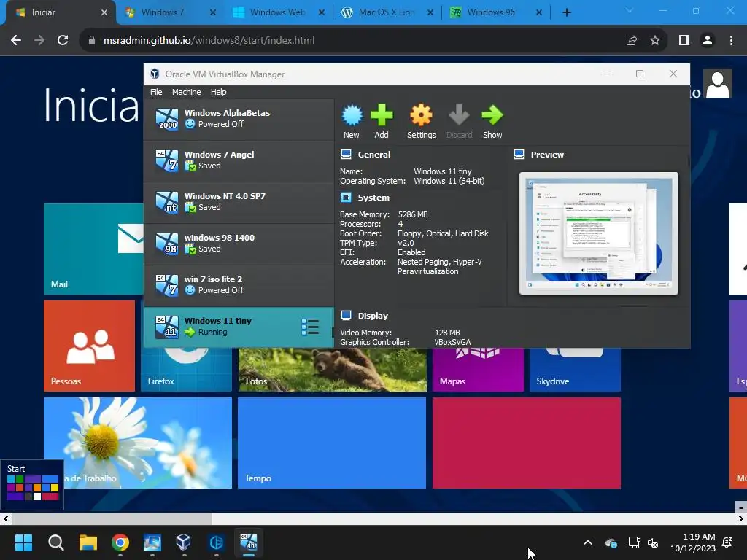This screenshot has width=747, height=560.
Task: Click the user avatar on Start screen
Action: tap(718, 84)
